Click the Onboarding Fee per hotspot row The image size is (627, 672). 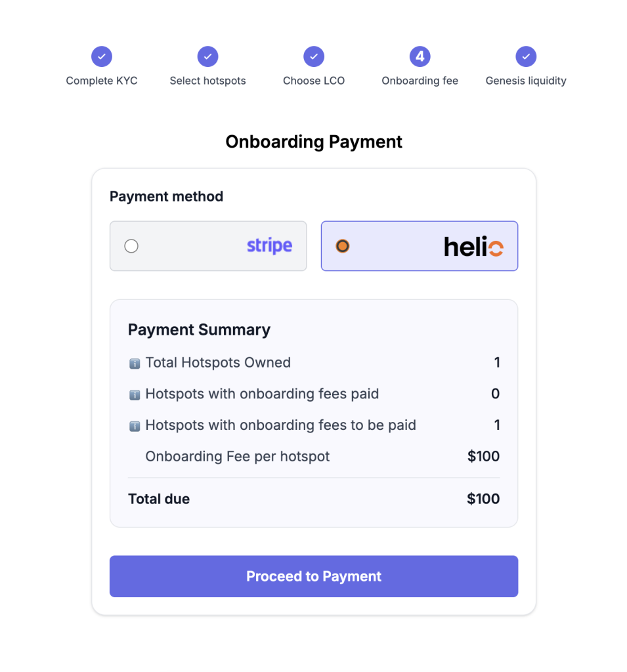(238, 456)
